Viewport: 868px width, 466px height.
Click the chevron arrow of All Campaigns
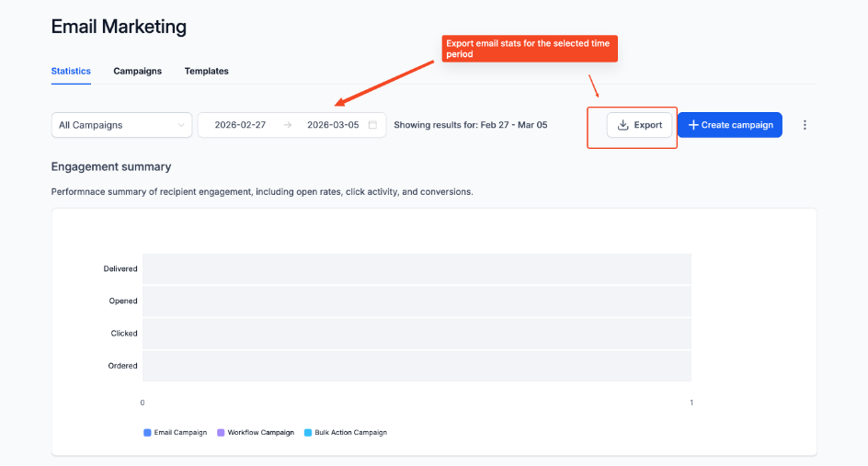point(180,125)
